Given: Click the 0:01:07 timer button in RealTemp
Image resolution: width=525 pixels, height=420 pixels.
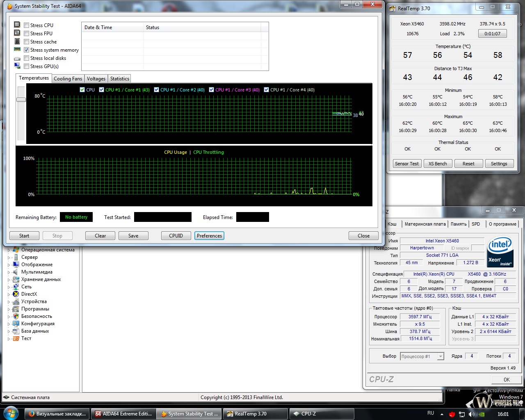Looking at the screenshot, I should 492,34.
